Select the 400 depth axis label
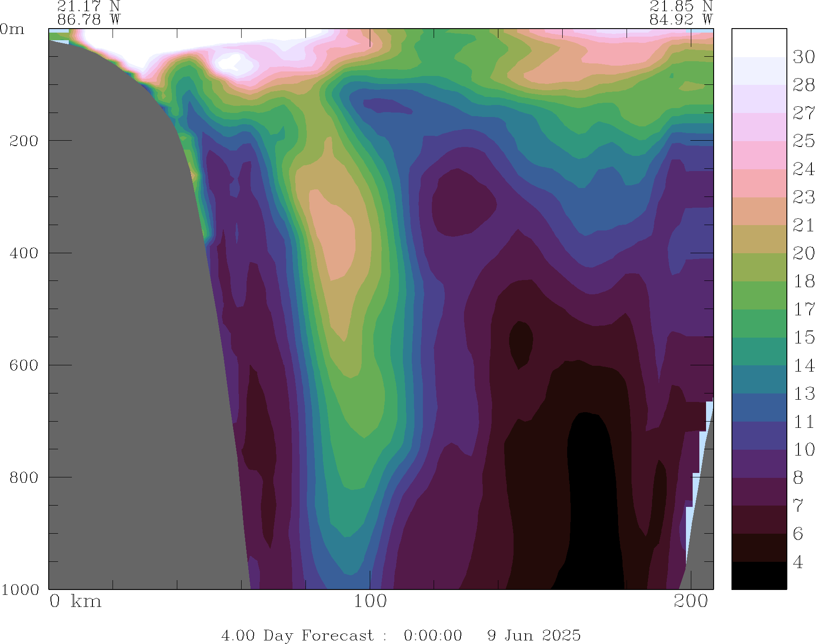Image resolution: width=815 pixels, height=644 pixels. (x=24, y=253)
